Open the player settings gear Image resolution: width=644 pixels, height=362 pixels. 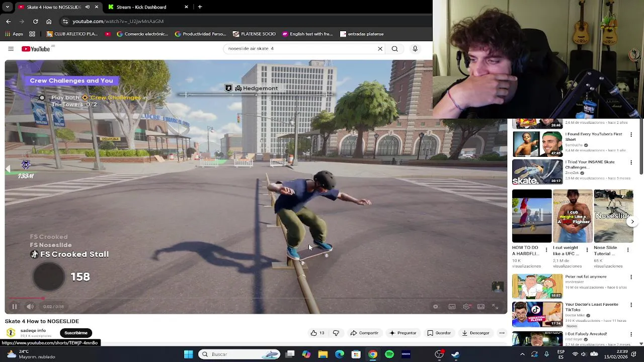[x=466, y=306]
